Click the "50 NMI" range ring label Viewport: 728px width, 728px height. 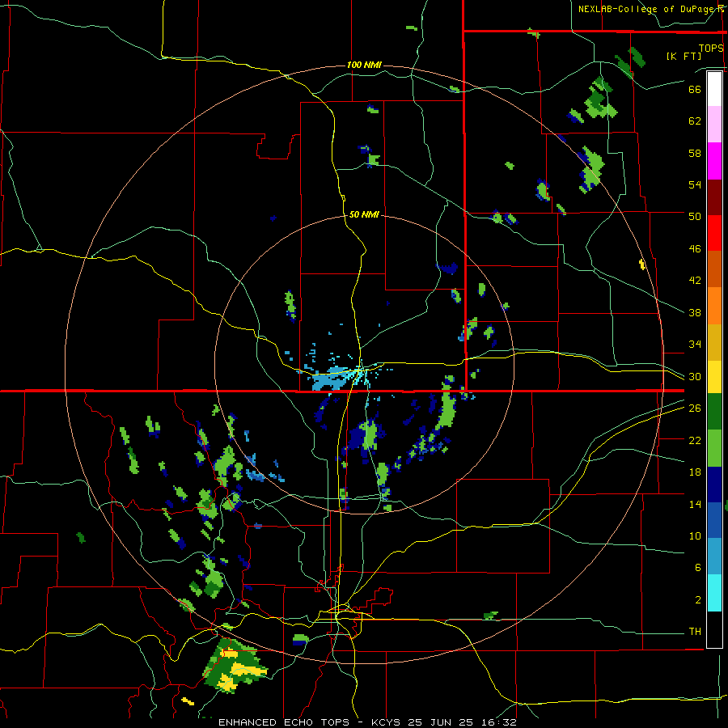coord(364,214)
